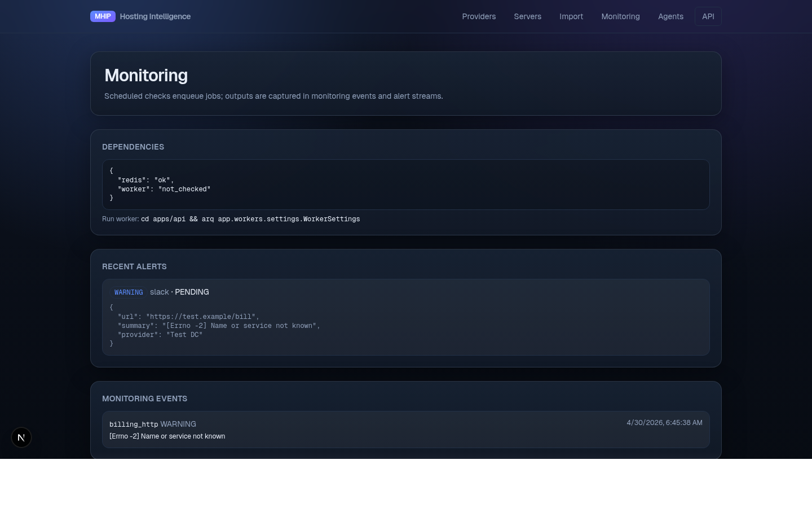The height and width of the screenshot is (508, 812).
Task: Navigate to the Import page
Action: [x=571, y=16]
